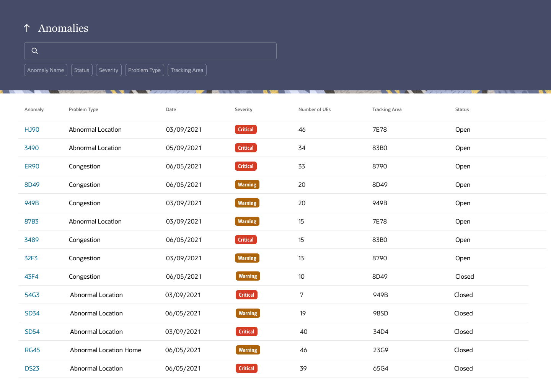The height and width of the screenshot is (392, 551).
Task: Open anomaly ER90 link
Action: [32, 166]
